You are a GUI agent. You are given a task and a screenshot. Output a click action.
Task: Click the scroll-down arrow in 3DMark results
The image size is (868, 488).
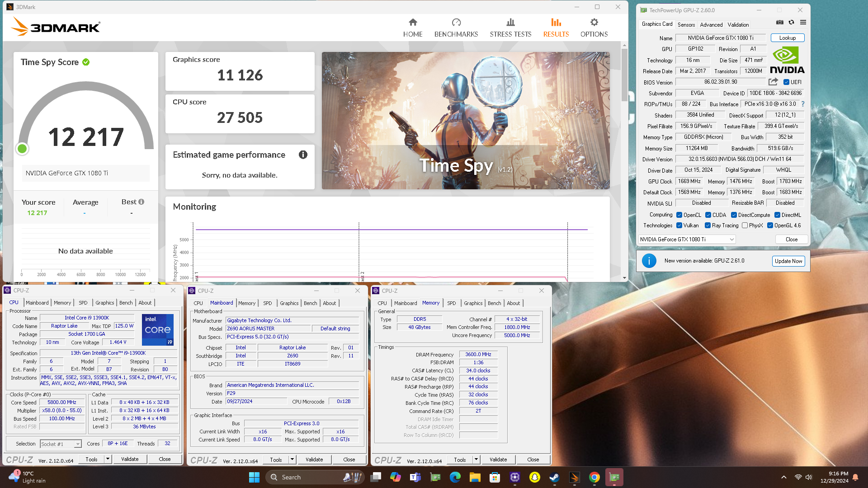pyautogui.click(x=624, y=278)
